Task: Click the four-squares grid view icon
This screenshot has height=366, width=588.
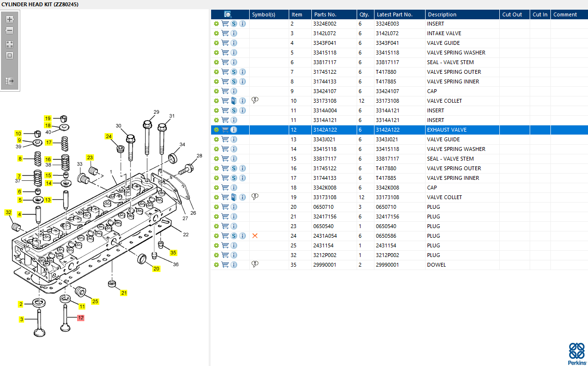Action: point(10,44)
